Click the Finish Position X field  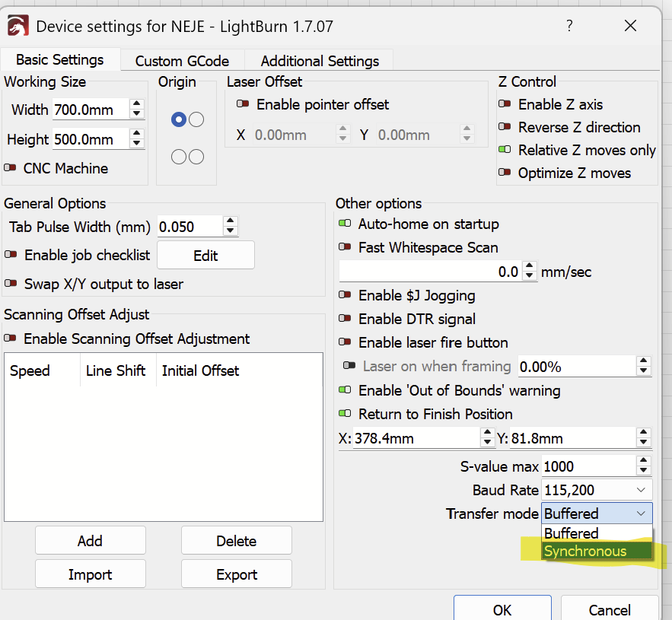[416, 438]
